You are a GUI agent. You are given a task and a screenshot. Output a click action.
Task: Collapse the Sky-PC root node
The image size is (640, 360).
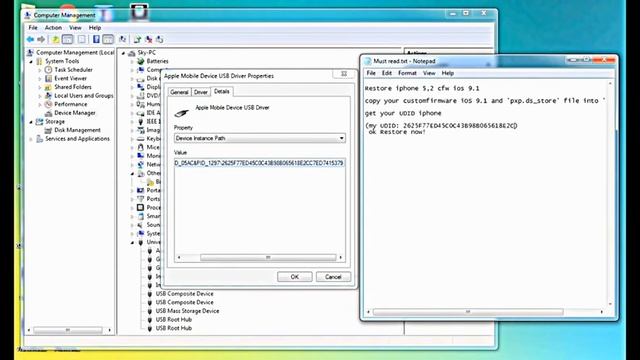123,53
